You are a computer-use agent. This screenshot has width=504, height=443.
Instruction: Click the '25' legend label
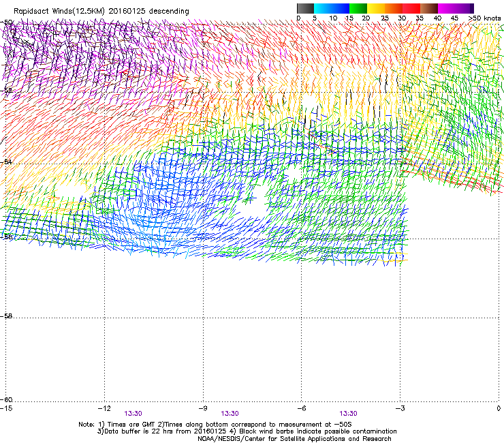coord(385,18)
